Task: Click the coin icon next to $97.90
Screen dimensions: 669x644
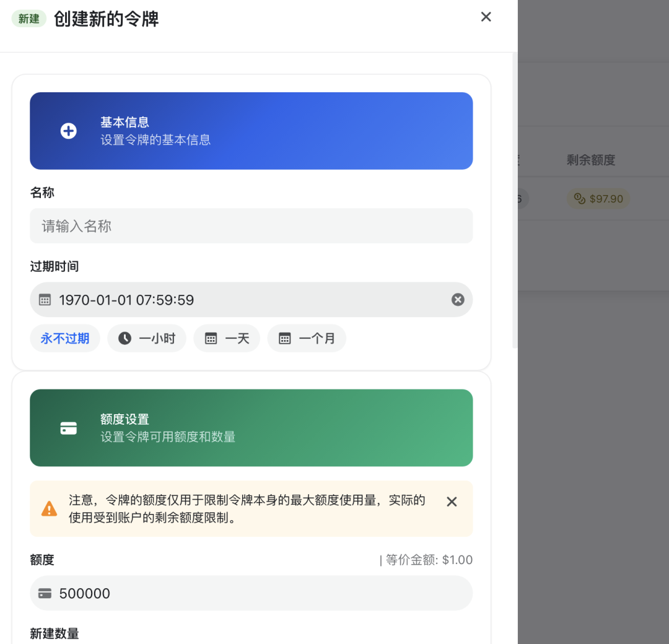Action: point(579,198)
